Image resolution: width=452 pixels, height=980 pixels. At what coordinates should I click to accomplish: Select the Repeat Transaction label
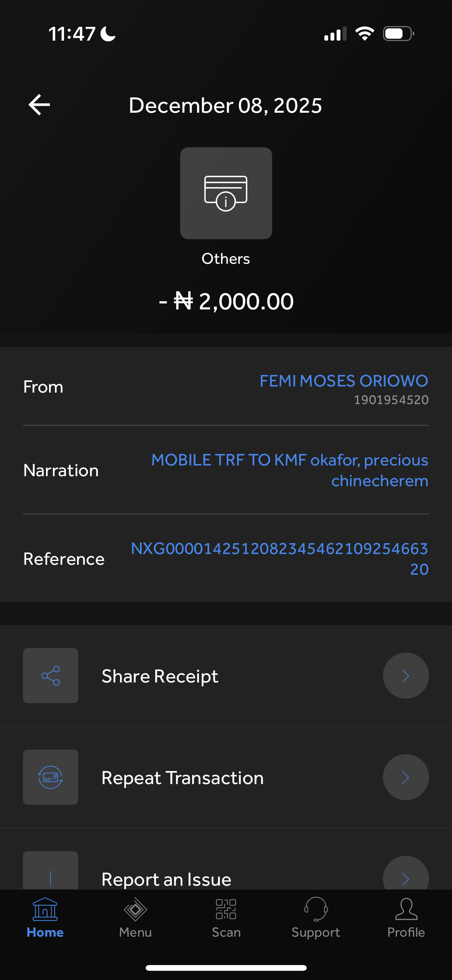(182, 778)
